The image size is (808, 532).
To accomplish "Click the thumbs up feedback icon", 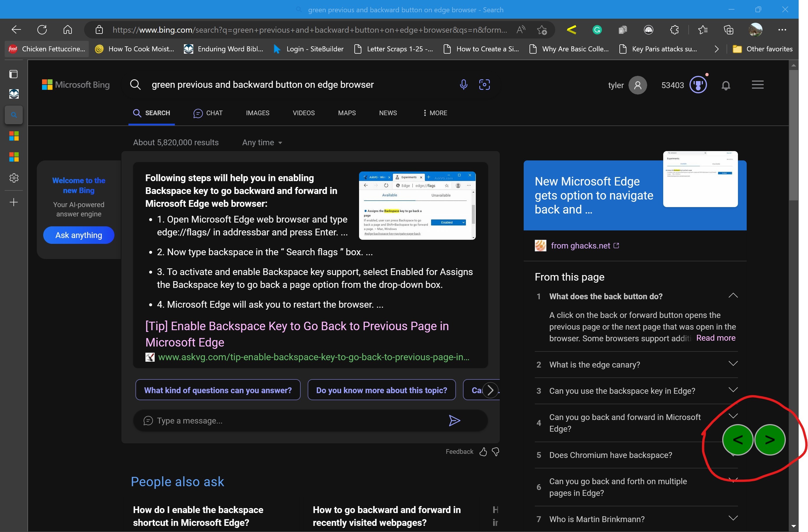I will [x=483, y=452].
